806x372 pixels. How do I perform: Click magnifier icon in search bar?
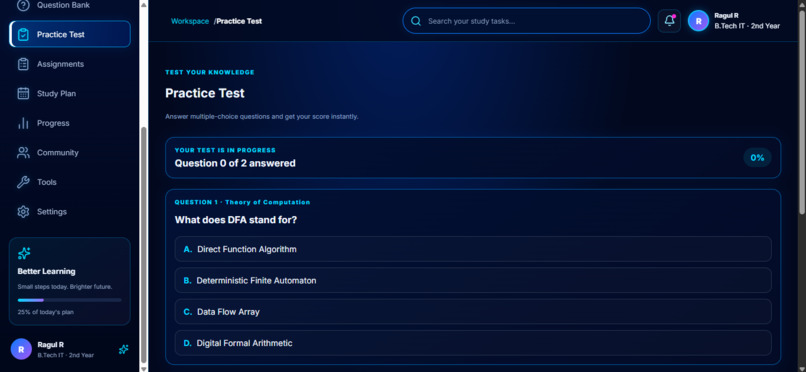[416, 21]
